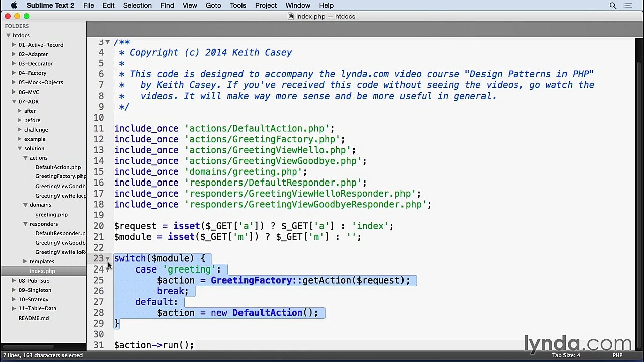Expand the before folder
The height and width of the screenshot is (362, 644).
[20, 120]
